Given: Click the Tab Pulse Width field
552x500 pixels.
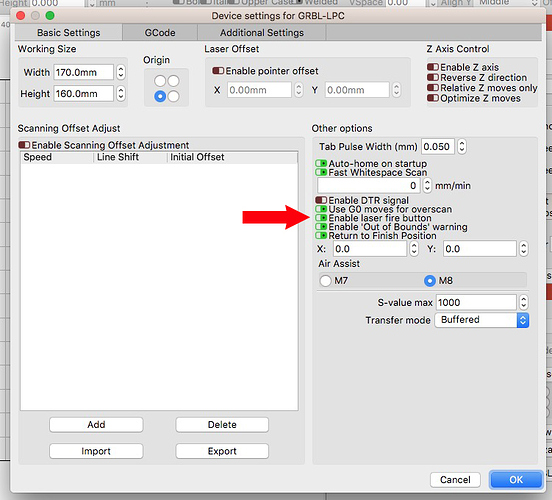Looking at the screenshot, I should 438,146.
